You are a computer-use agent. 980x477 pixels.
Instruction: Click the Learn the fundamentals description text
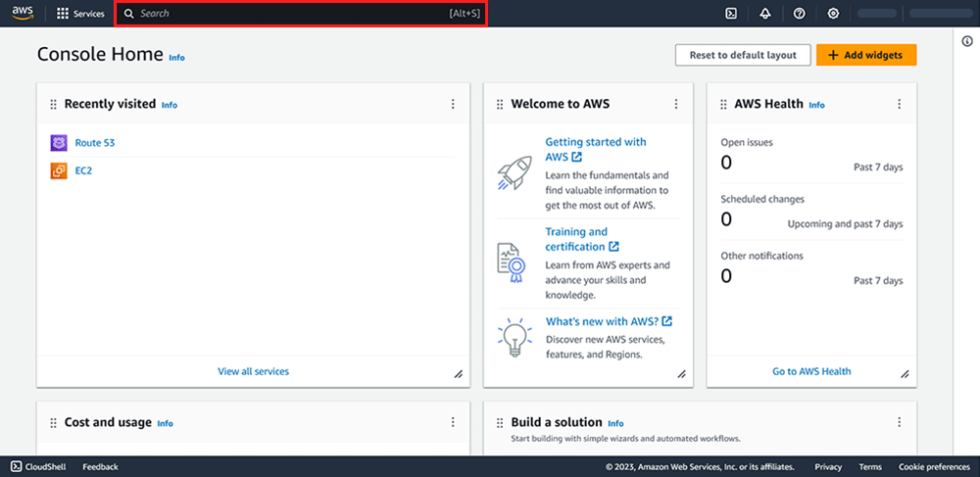point(607,190)
